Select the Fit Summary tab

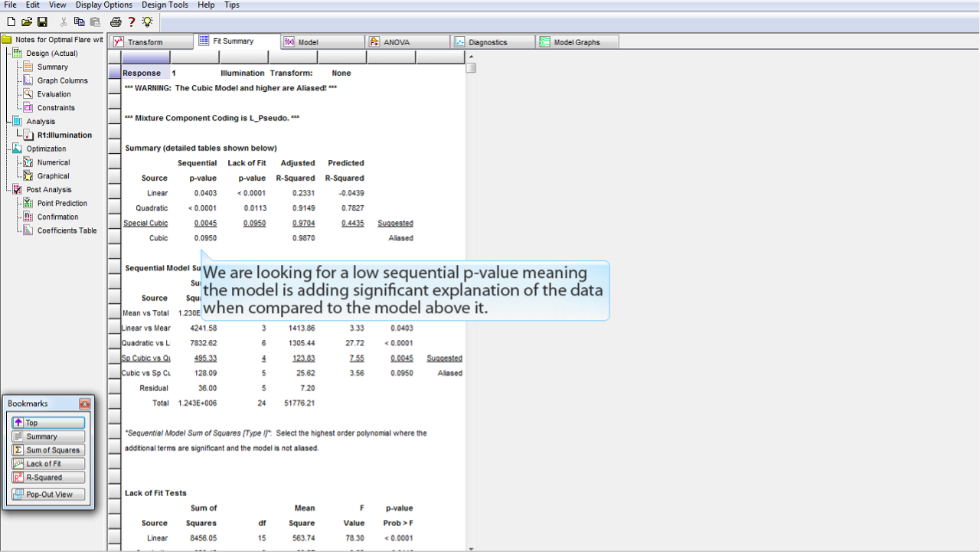click(237, 41)
